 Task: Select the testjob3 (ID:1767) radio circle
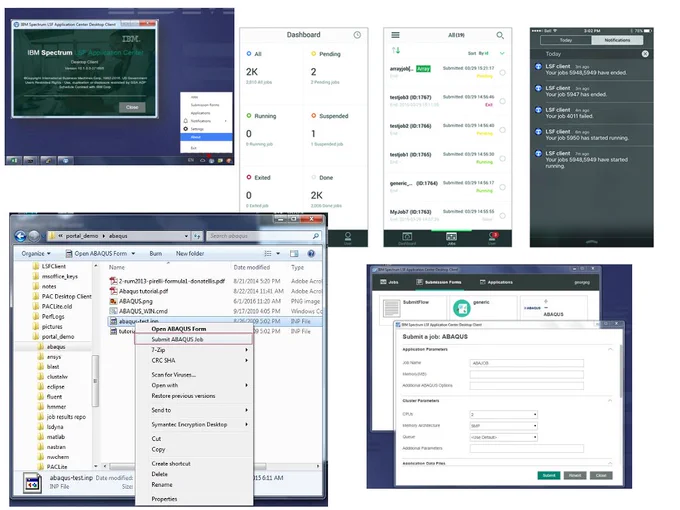tap(502, 101)
